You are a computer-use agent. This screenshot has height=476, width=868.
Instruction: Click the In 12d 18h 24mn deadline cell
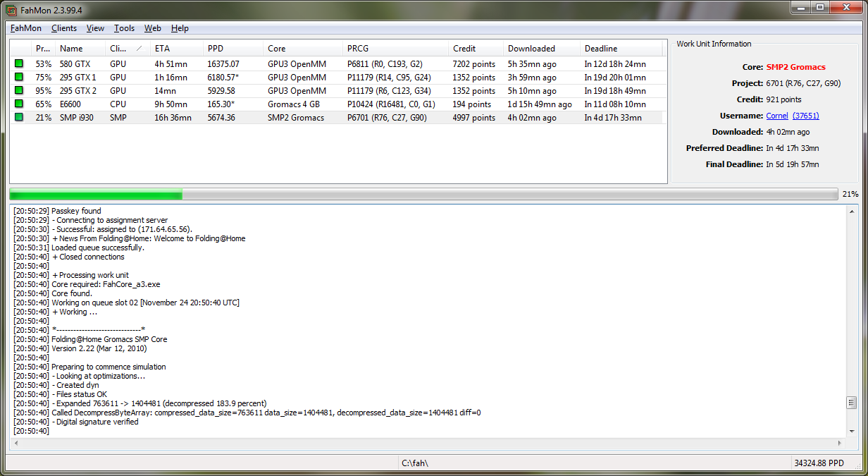(615, 64)
